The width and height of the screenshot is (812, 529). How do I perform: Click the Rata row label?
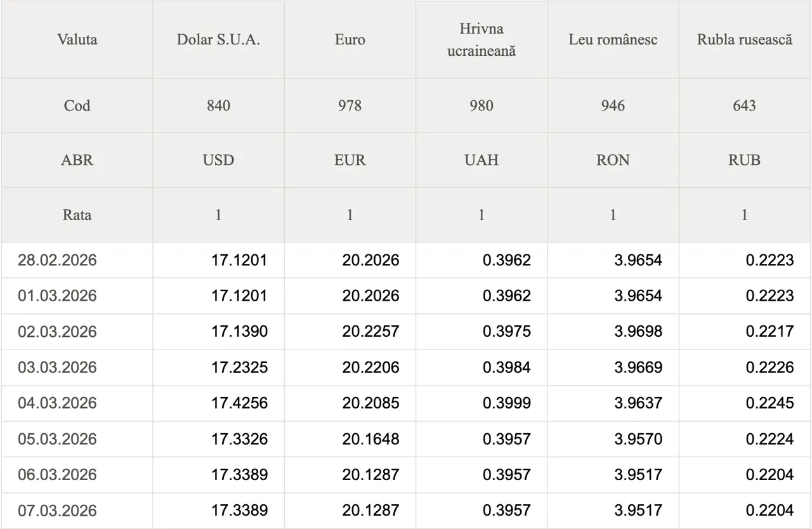pyautogui.click(x=77, y=214)
